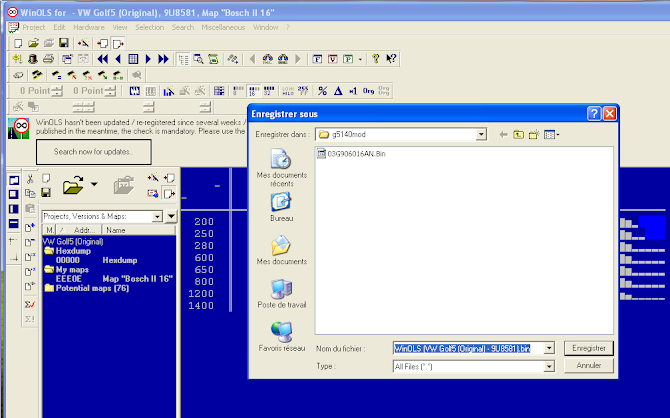The height and width of the screenshot is (418, 670).
Task: Go back using save dialog arrow icon
Action: tap(503, 135)
